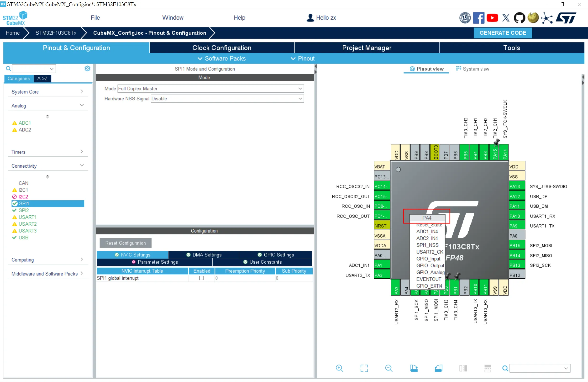588x382 pixels.
Task: Expand the Timers category
Action: pos(47,152)
